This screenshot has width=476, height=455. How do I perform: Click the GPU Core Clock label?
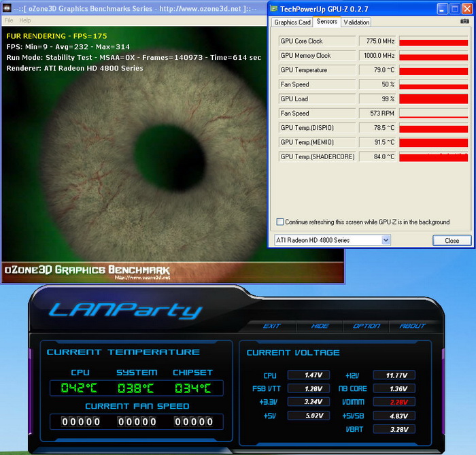tap(318, 41)
